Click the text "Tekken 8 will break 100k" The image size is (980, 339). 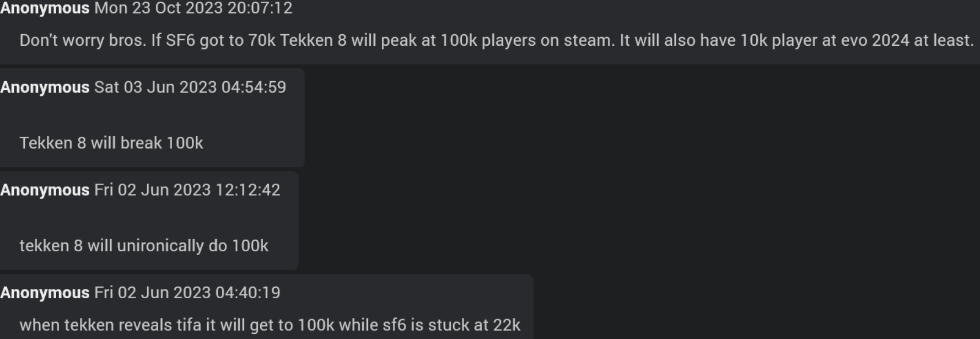tap(111, 143)
